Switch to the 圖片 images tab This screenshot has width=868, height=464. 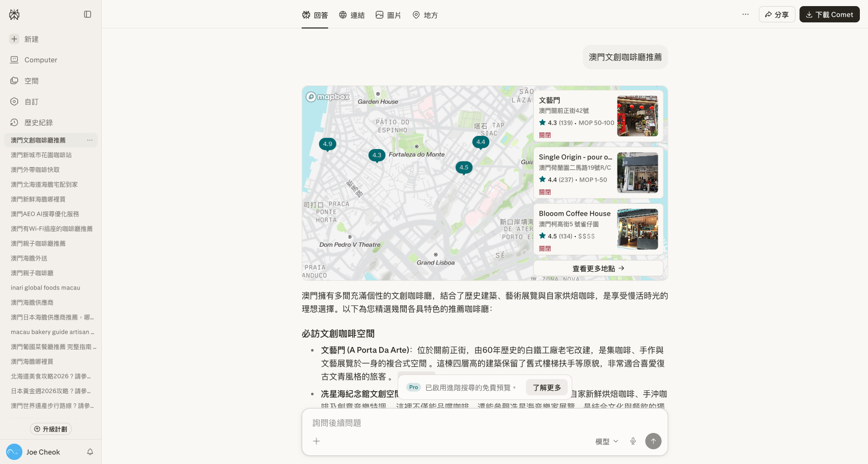388,15
